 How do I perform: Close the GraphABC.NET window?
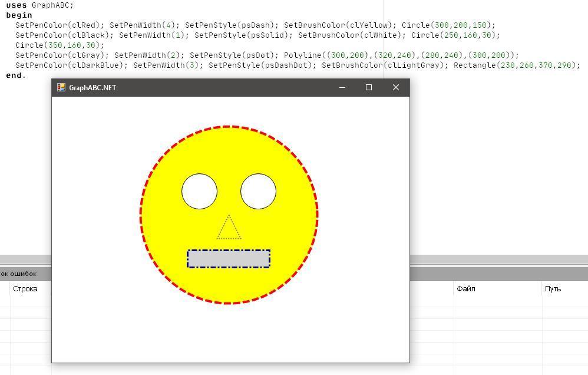coord(395,87)
